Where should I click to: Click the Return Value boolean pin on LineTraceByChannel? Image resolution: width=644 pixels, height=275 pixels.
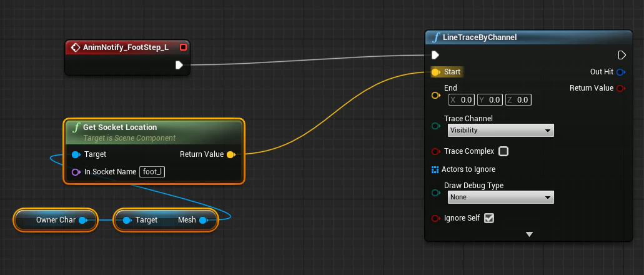point(621,88)
